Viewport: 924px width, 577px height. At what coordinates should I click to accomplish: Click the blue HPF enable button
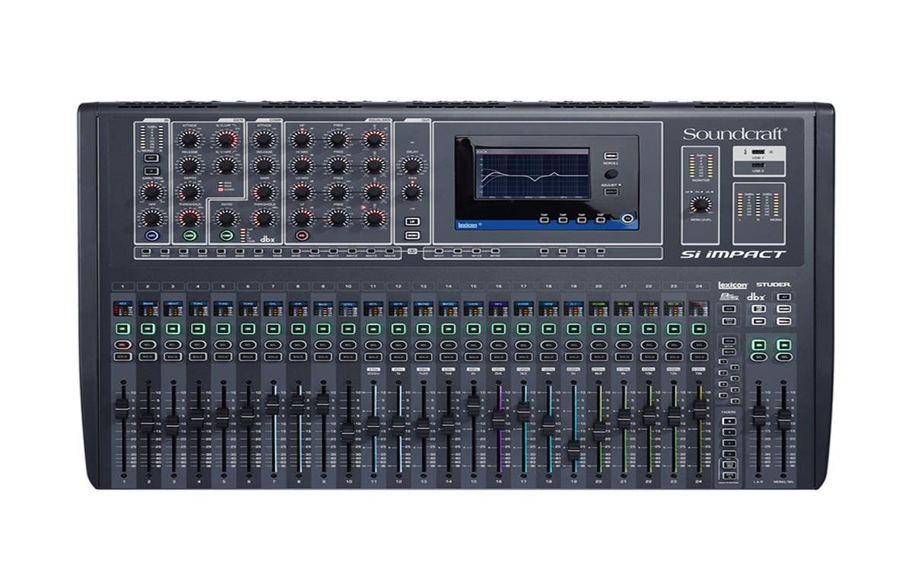tap(151, 236)
